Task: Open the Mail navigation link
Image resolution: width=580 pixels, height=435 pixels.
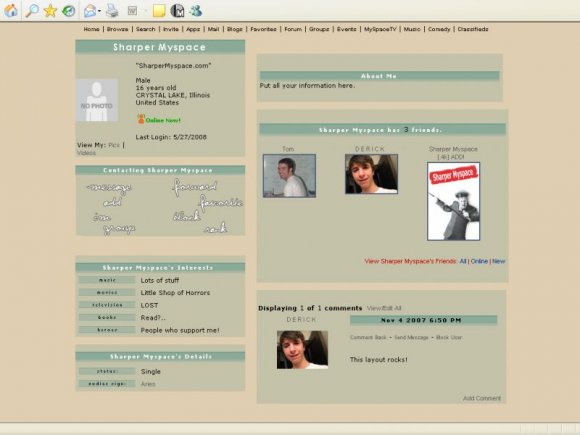Action: (x=213, y=29)
